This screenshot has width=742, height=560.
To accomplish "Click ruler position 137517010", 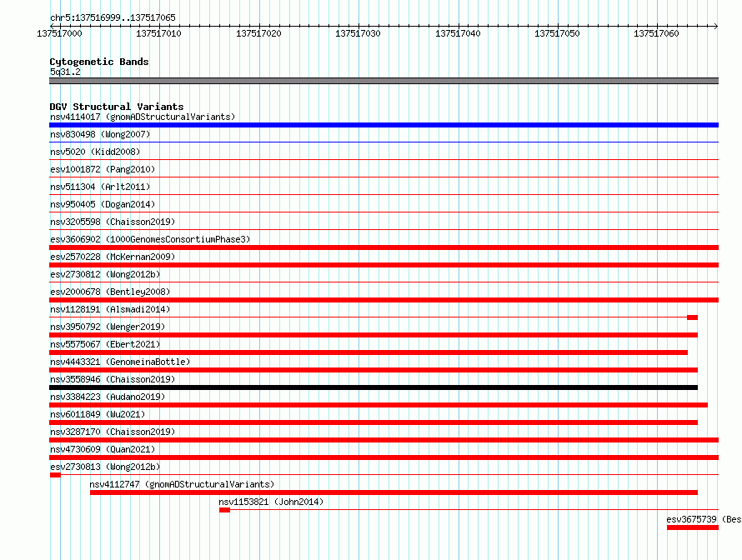I will (x=158, y=33).
